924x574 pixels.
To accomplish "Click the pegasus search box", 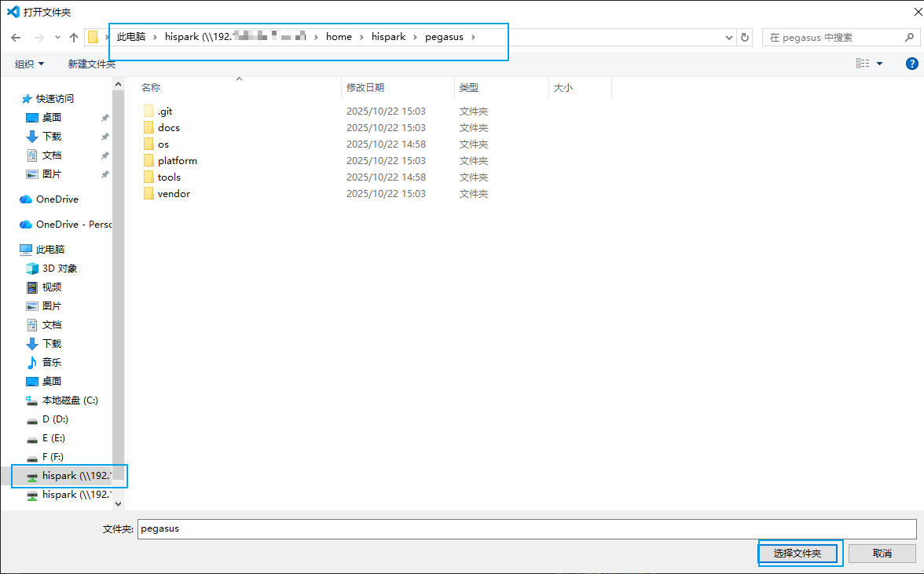I will pyautogui.click(x=833, y=38).
